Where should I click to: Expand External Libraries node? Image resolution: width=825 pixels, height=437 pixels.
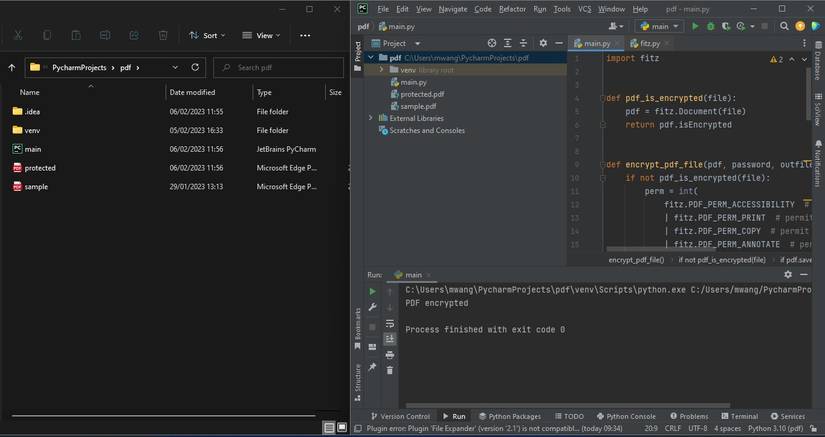coord(370,118)
